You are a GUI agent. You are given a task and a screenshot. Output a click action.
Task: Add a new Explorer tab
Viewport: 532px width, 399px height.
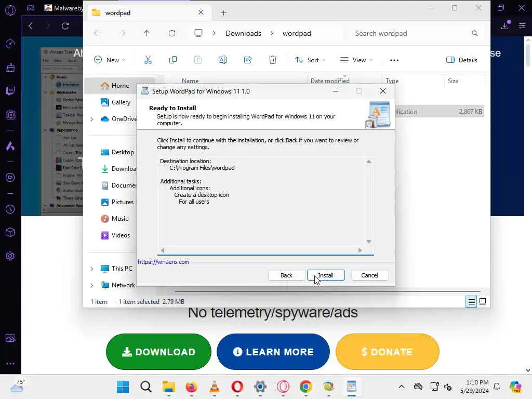[x=223, y=13]
